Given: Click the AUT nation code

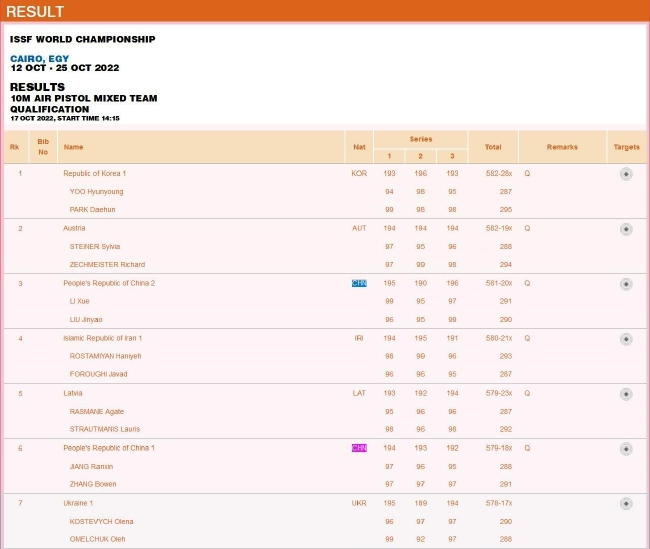Looking at the screenshot, I should (x=359, y=228).
